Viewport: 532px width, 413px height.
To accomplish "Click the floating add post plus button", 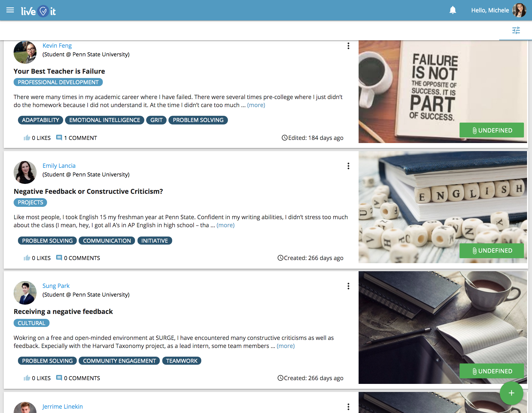I will pyautogui.click(x=512, y=393).
